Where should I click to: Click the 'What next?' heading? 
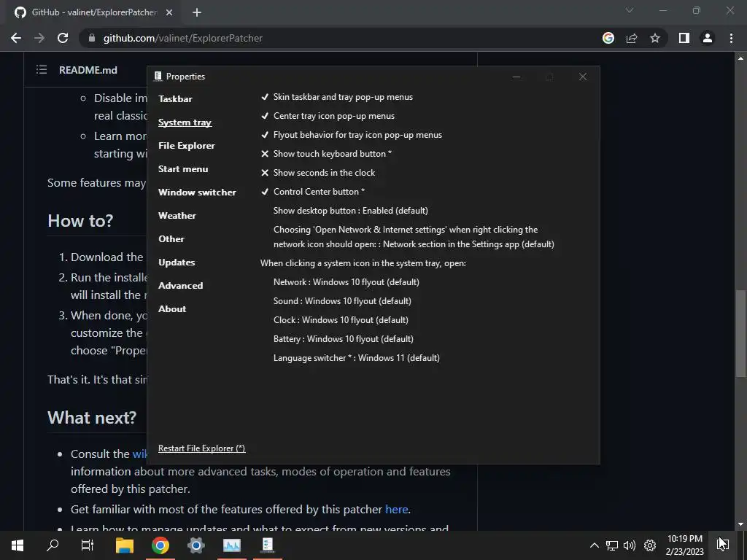pyautogui.click(x=92, y=418)
